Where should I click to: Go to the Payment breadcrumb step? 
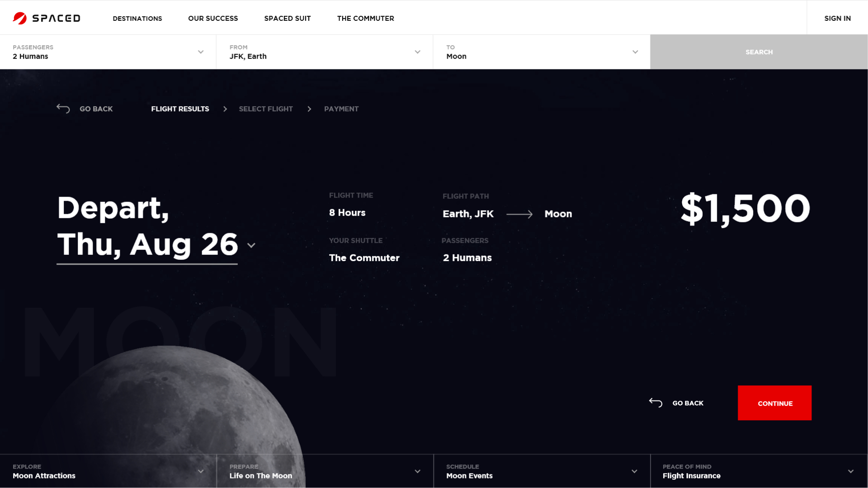[x=341, y=109]
